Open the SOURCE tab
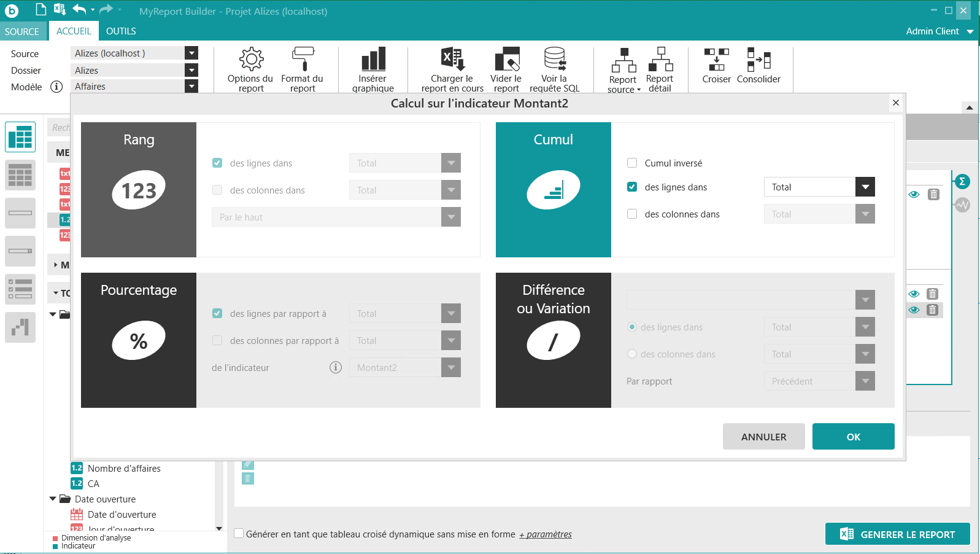980x554 pixels. click(x=22, y=31)
